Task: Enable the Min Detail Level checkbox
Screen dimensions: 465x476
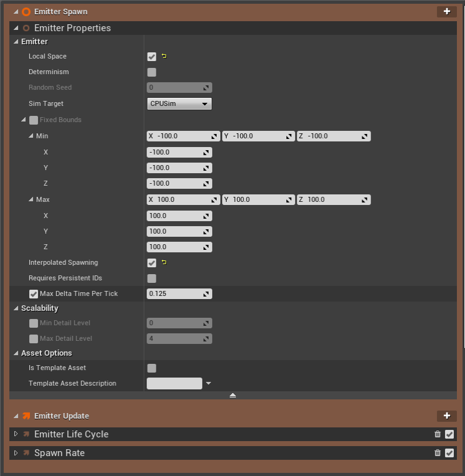Action: tap(34, 323)
